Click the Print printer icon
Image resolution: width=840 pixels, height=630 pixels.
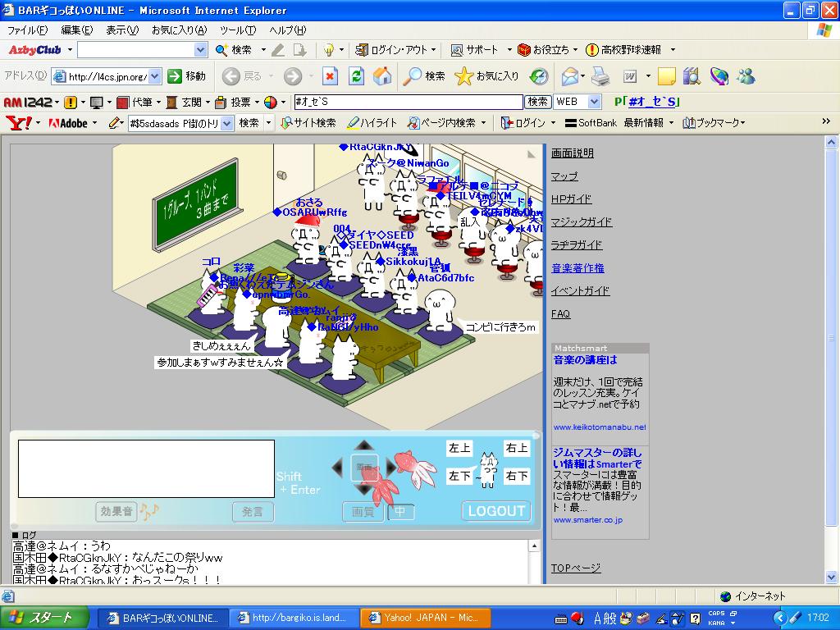click(x=601, y=76)
